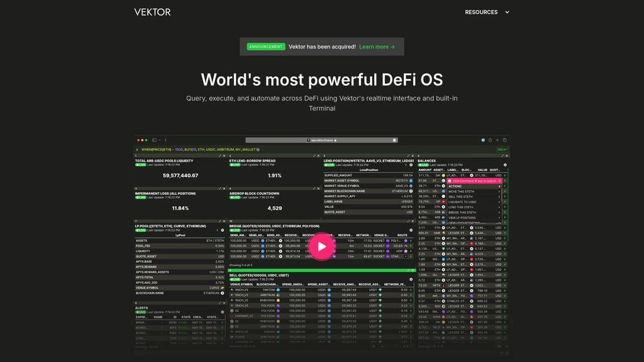Click the VENUE.SYMBOL row in LpPool table

pyautogui.click(x=180, y=288)
